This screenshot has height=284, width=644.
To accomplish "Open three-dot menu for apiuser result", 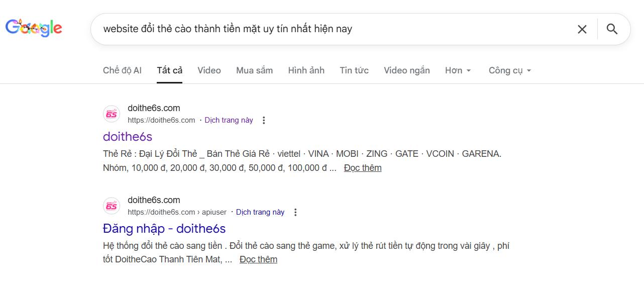I will pyautogui.click(x=295, y=212).
